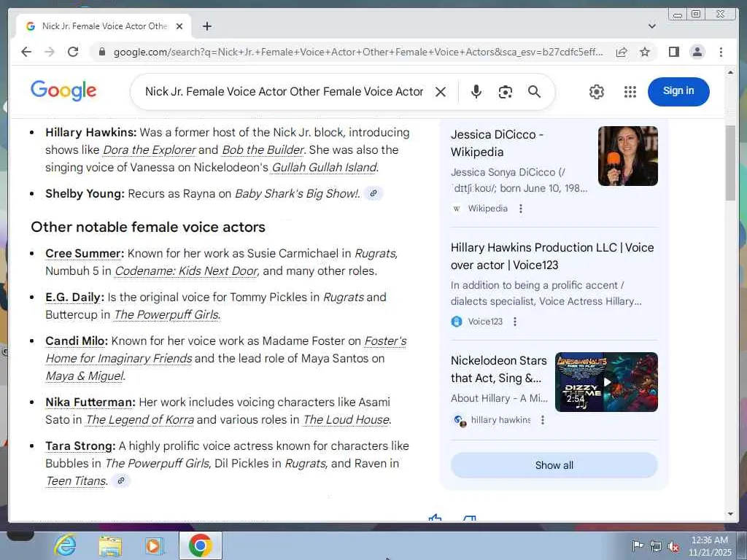Go to the Google homepage logo
The image size is (747, 560).
pyautogui.click(x=63, y=90)
